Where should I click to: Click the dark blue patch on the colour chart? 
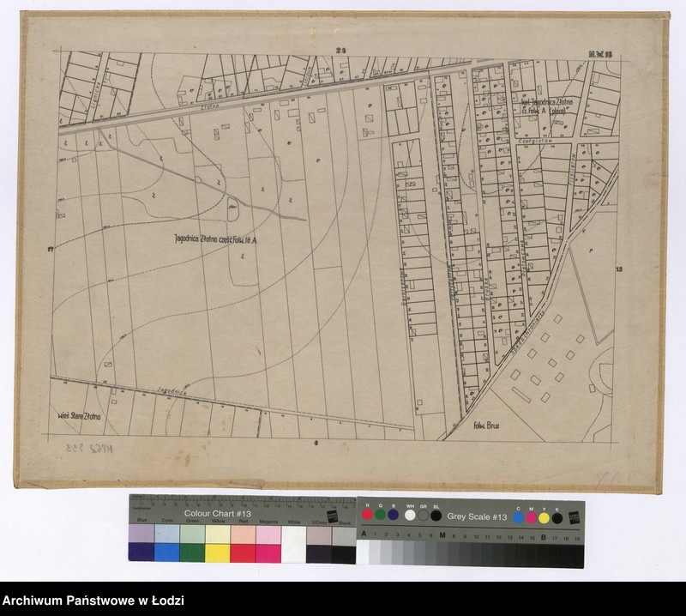coord(141,553)
